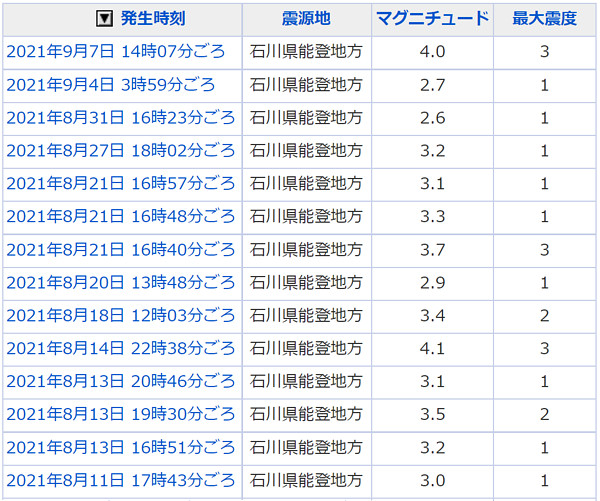Screen dimensions: 600x501
Task: Select magnitude 2.6 cell for 8月31日
Action: [x=432, y=119]
